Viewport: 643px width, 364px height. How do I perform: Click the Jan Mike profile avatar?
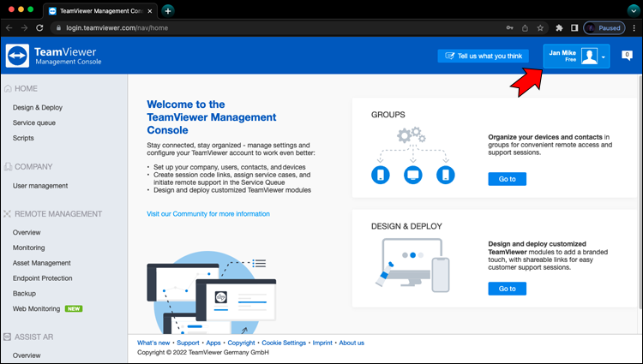click(x=589, y=56)
